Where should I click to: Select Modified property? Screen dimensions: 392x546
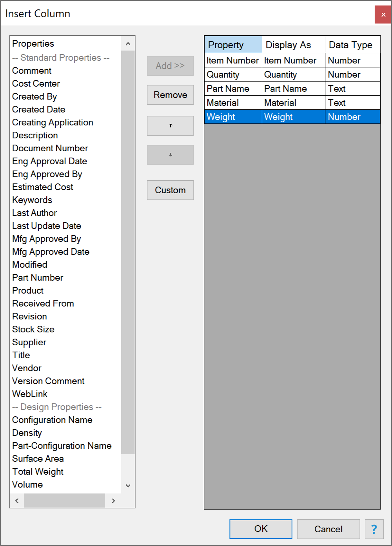pyautogui.click(x=30, y=265)
